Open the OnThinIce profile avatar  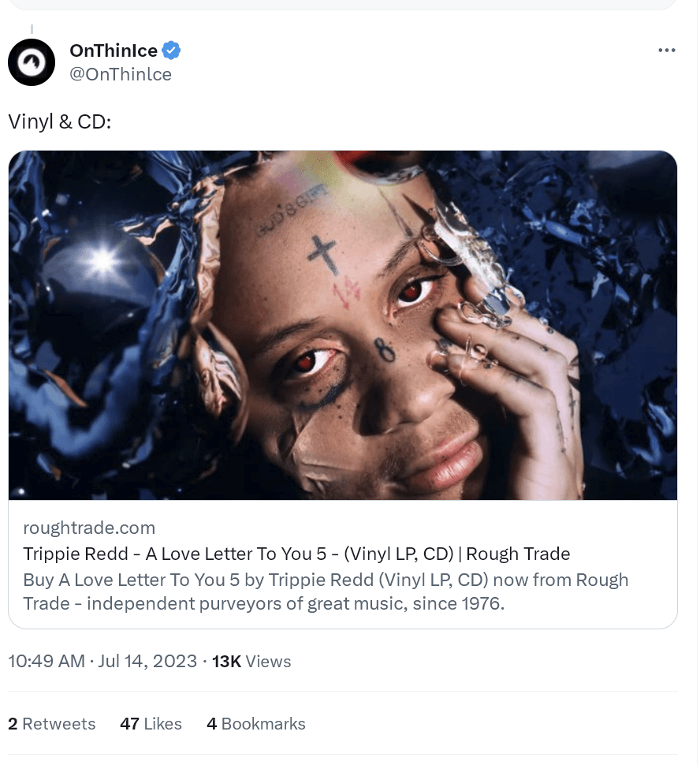tap(32, 62)
